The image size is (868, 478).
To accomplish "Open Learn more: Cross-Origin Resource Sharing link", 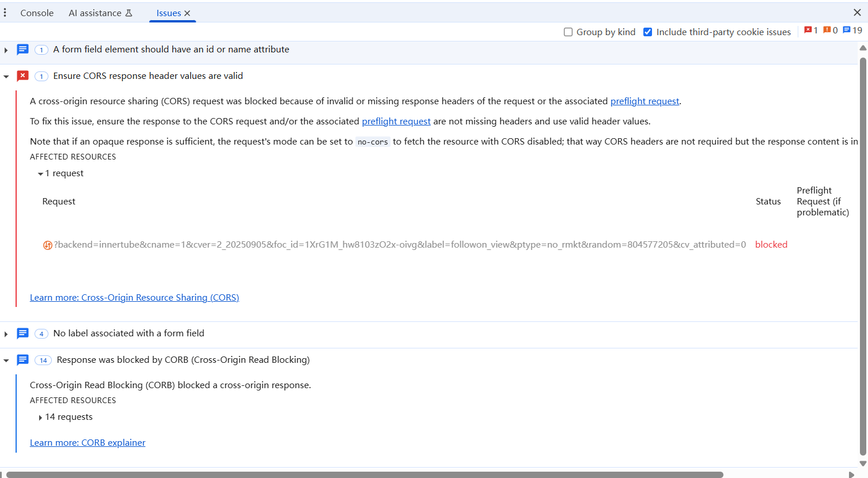I will point(134,298).
